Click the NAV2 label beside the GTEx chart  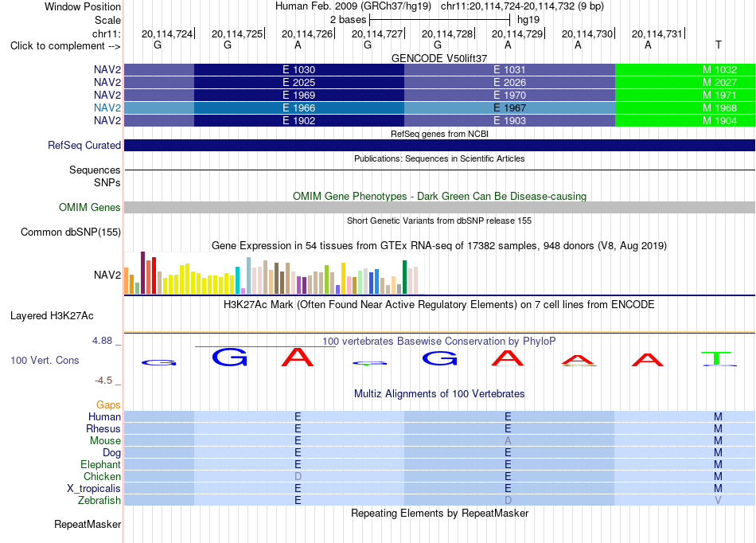[x=107, y=275]
